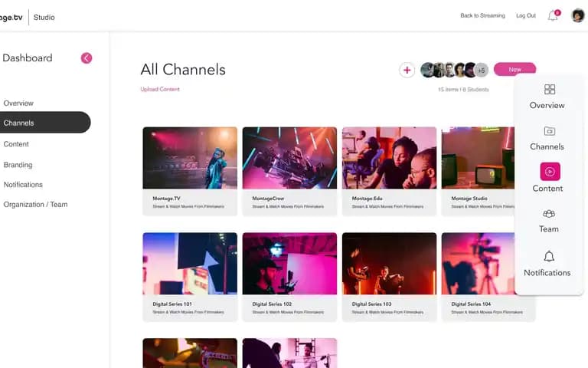Image resolution: width=588 pixels, height=368 pixels.
Task: Click the Notifications bell icon in floating panel
Action: [549, 256]
